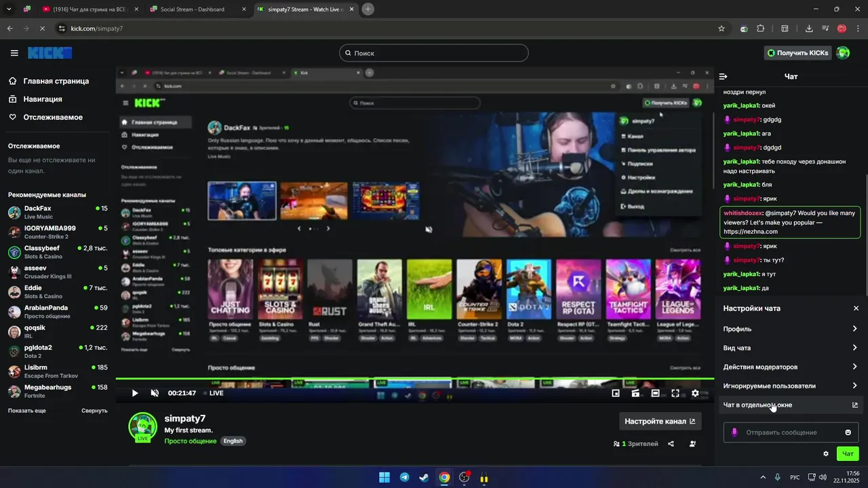This screenshot has height=488, width=868.
Task: Open the IGORYAMBA999 channel
Action: point(58,232)
